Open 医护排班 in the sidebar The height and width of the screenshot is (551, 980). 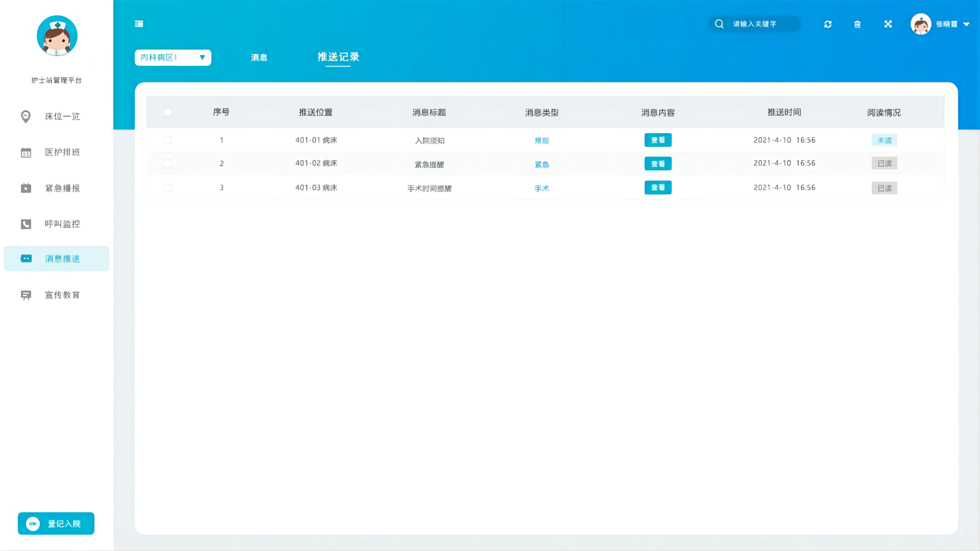coord(56,152)
